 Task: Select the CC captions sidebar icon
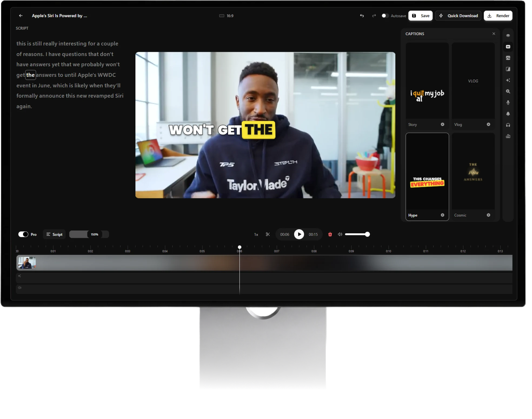click(x=508, y=47)
